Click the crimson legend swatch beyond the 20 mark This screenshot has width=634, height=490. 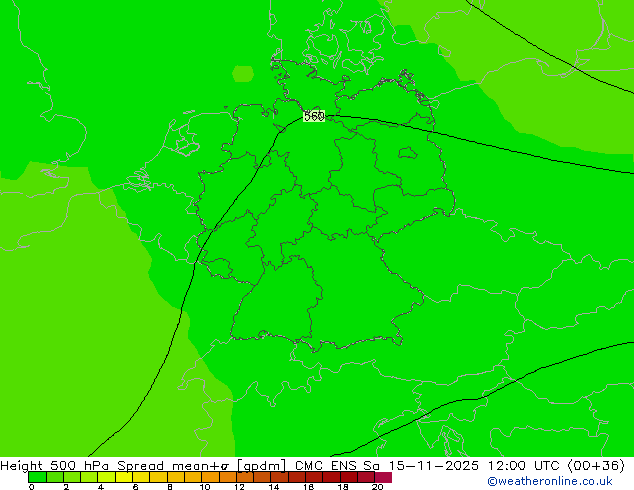[383, 477]
